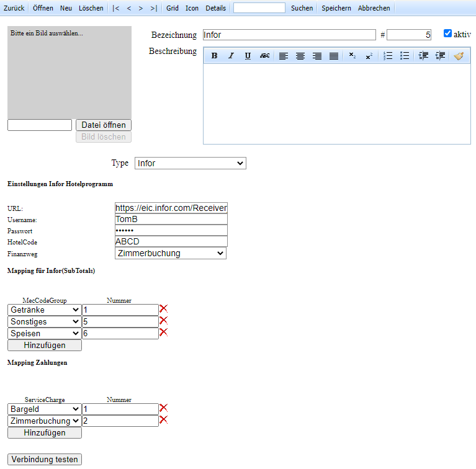Image resolution: width=476 pixels, height=469 pixels.
Task: Switch to Grid view
Action: point(173,8)
